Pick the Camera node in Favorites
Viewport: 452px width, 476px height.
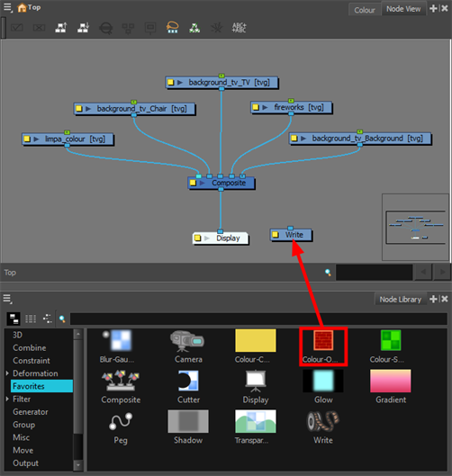point(187,341)
